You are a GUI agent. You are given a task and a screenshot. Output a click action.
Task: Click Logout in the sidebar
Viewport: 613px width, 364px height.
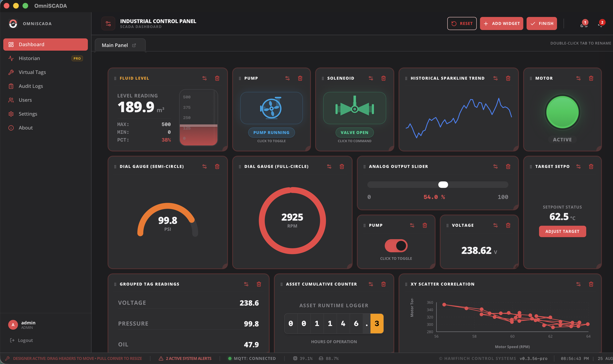click(x=21, y=340)
